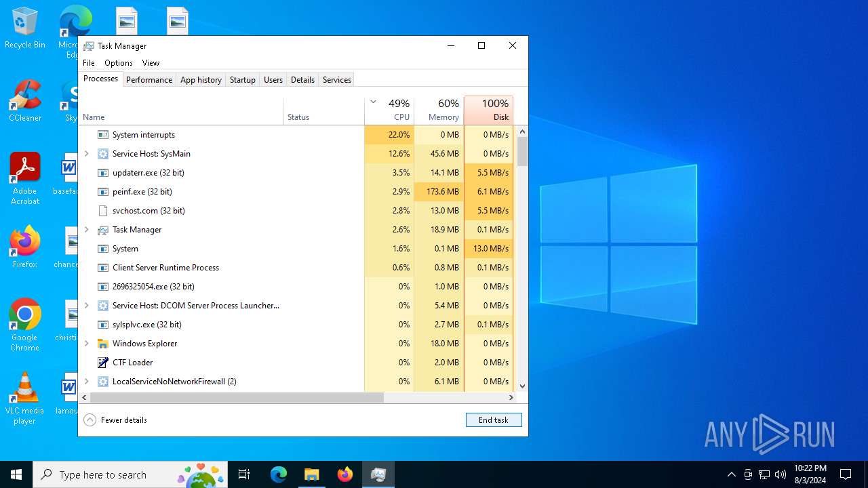Open the View menu
The height and width of the screenshot is (488, 868).
click(x=151, y=63)
